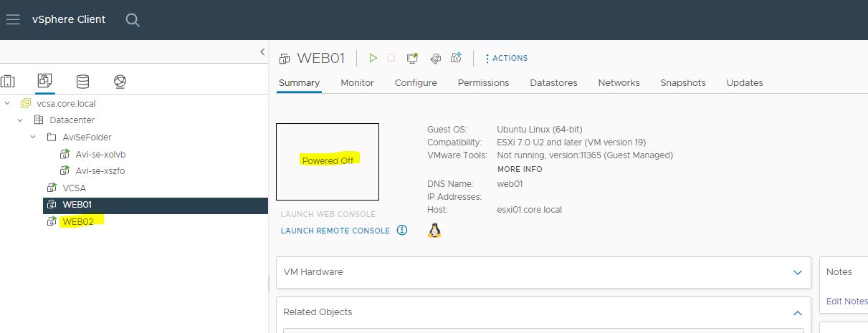Click the search magnifier icon
868x333 pixels.
(x=133, y=20)
